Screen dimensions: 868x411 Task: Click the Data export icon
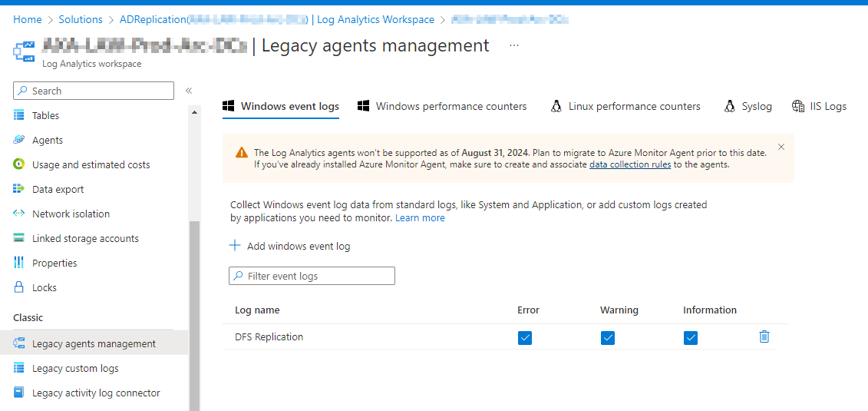(19, 189)
